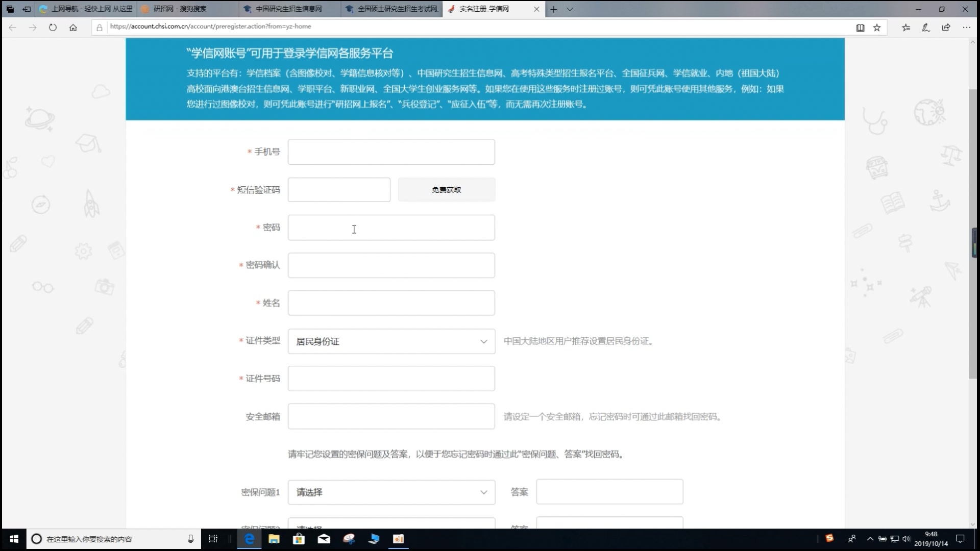Screen dimensions: 980x551
Task: Open the 密保问题1 请选择 dropdown
Action: (391, 492)
